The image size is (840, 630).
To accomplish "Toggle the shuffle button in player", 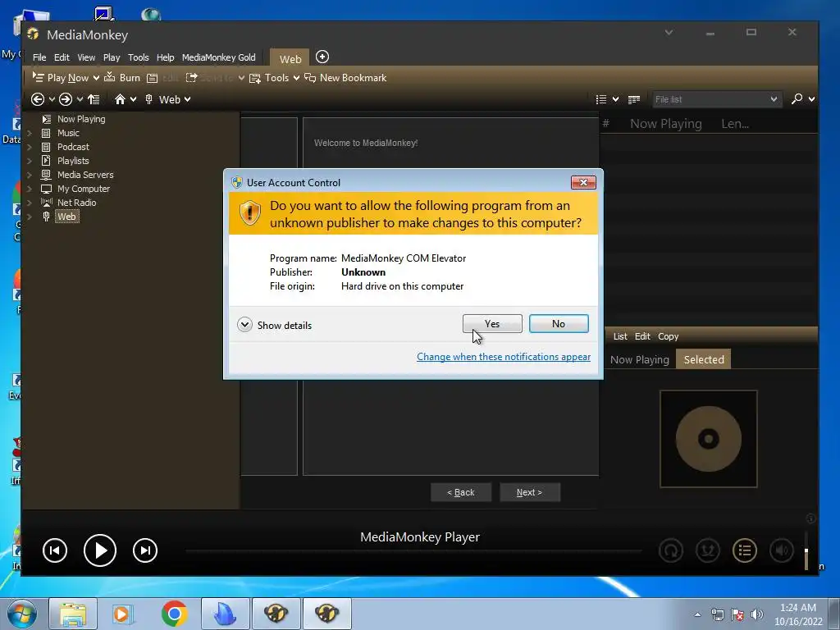I will [x=708, y=550].
